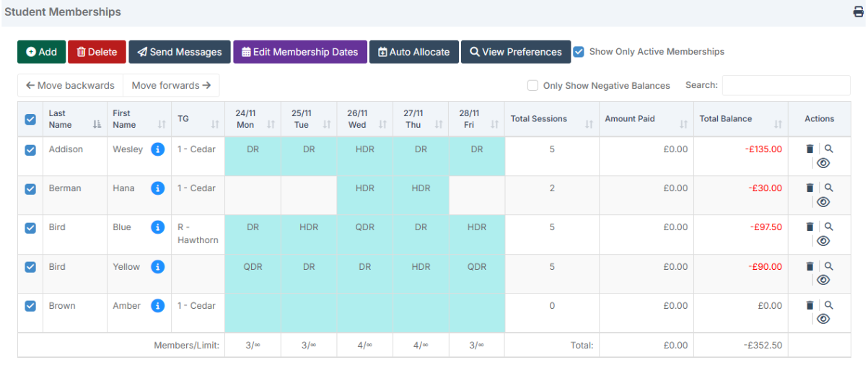This screenshot has height=373, width=868.
Task: Open info icon for Wesley Addison
Action: tap(158, 149)
